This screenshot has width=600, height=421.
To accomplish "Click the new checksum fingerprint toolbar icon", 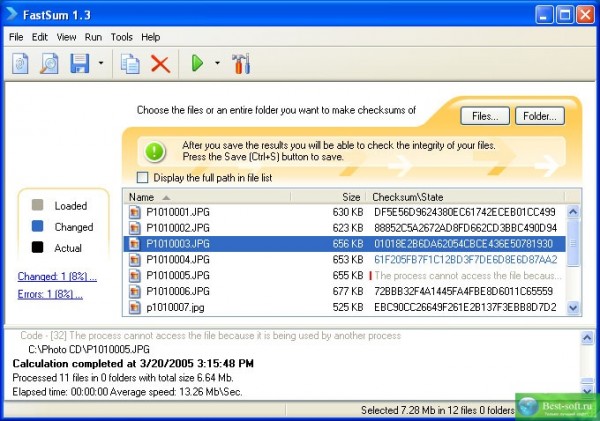I will 20,63.
